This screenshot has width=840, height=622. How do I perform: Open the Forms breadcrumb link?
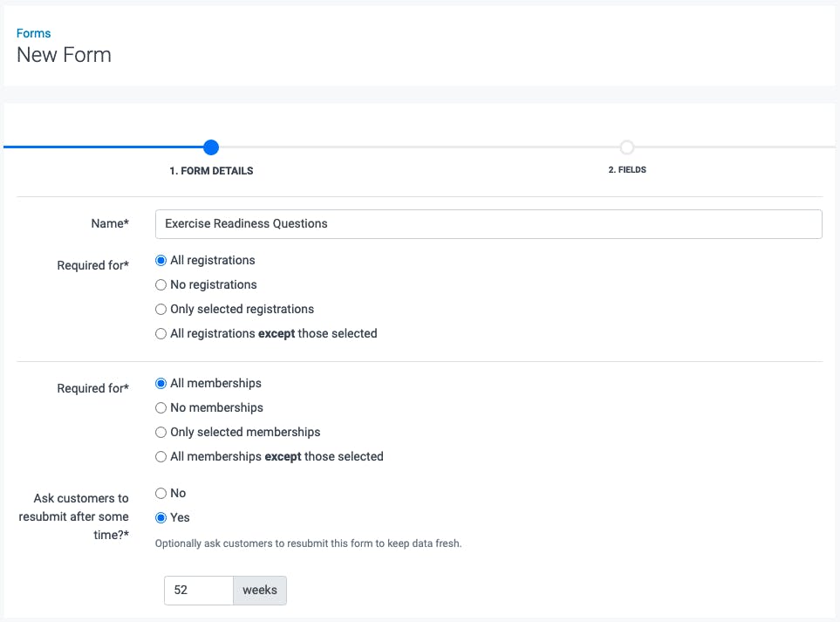click(33, 32)
